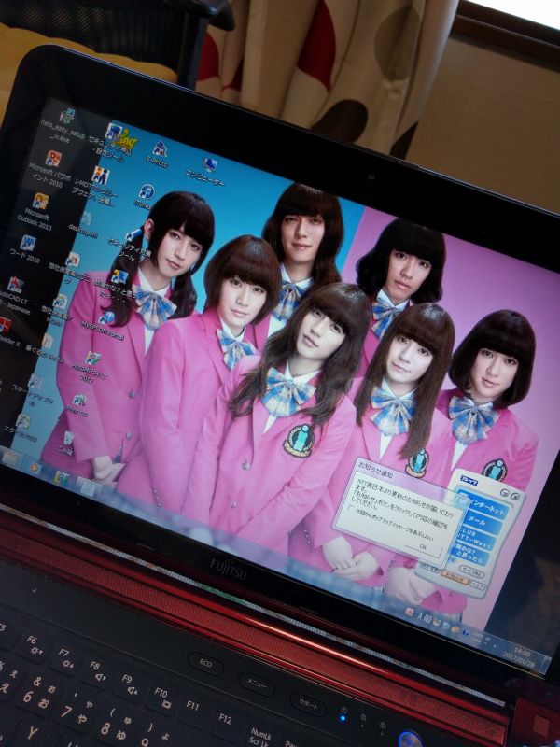Open the Print CD desktop shortcut

77,405
